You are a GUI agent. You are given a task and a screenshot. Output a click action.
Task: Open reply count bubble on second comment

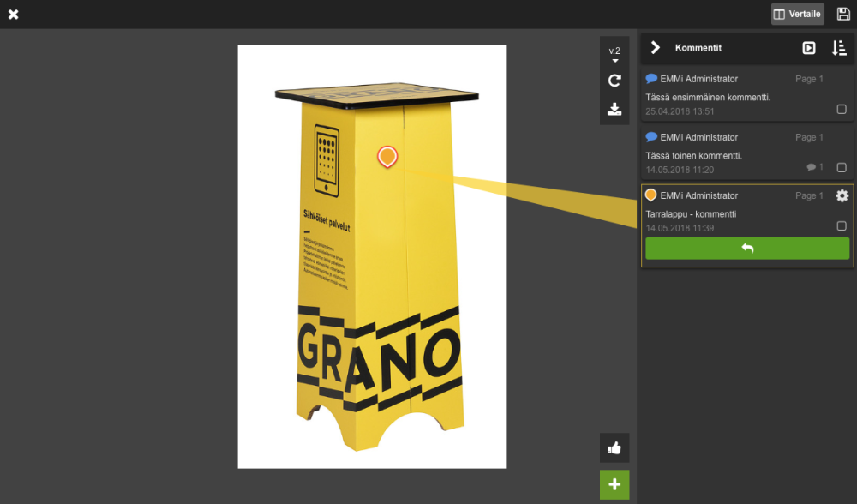[x=814, y=167]
